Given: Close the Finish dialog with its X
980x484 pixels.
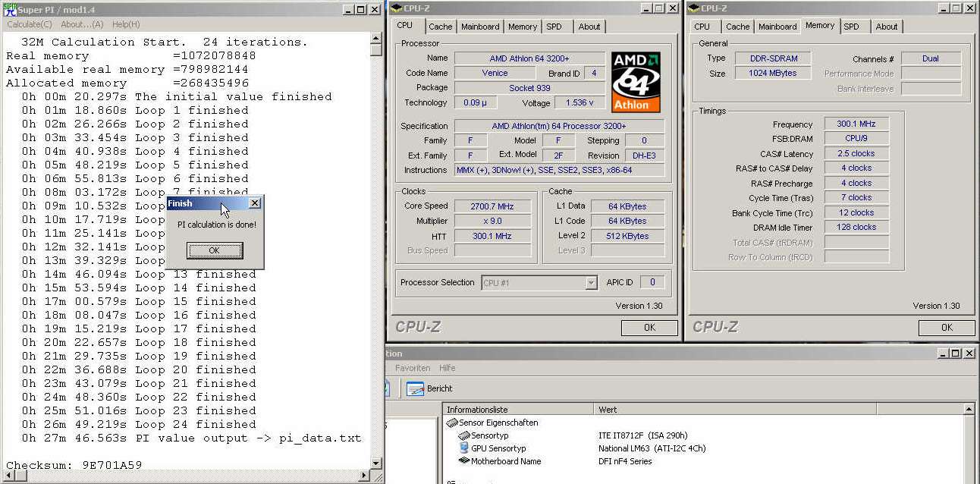Looking at the screenshot, I should tap(254, 203).
